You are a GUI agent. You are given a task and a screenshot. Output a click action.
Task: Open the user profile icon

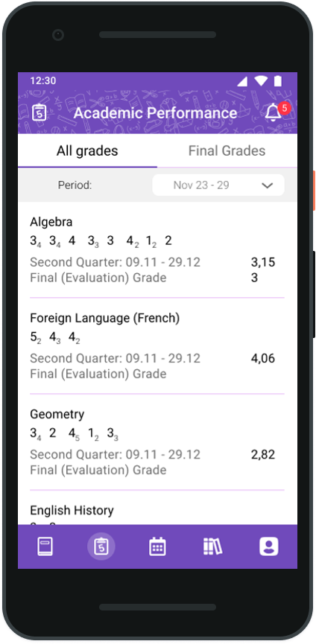(269, 546)
